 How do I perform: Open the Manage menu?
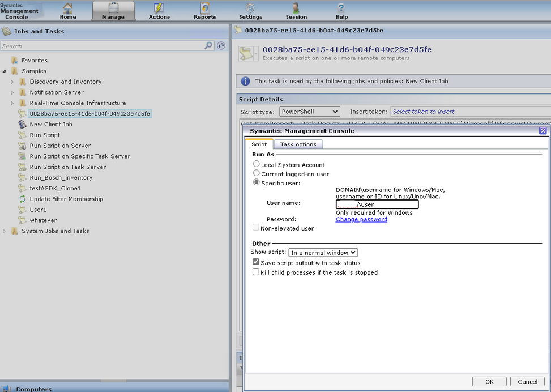point(113,10)
